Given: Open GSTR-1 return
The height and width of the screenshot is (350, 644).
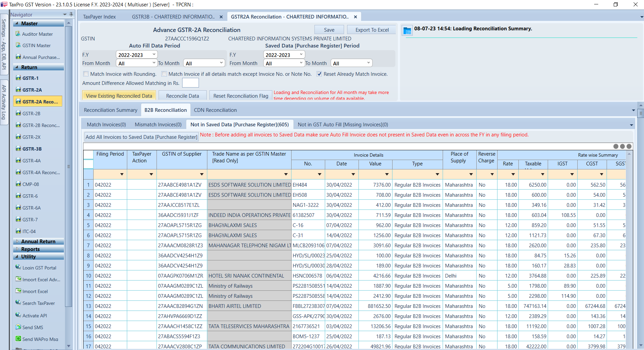Looking at the screenshot, I should tap(30, 78).
